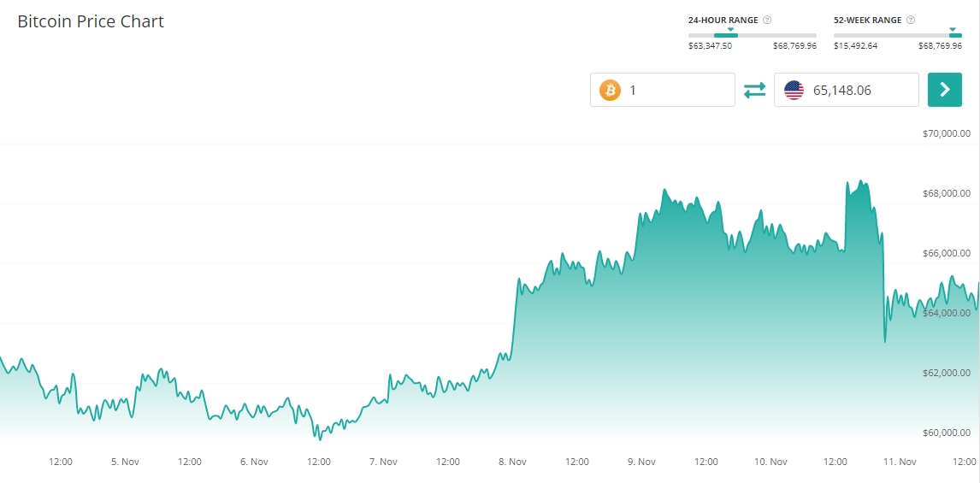Image resolution: width=980 pixels, height=483 pixels.
Task: Click the 24-hour low value $63,347.50
Action: [710, 46]
